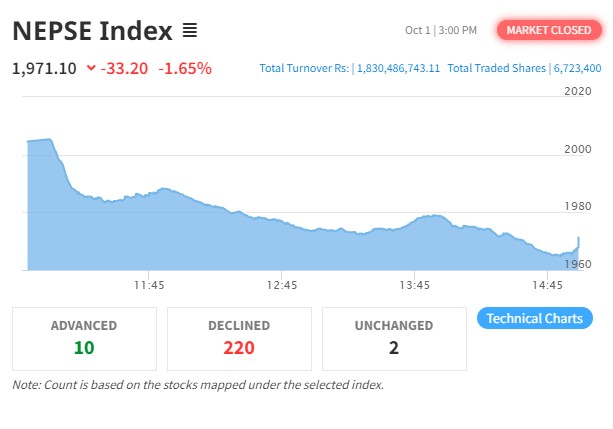613x429 pixels.
Task: Click the -33.20 point change figure
Action: click(x=126, y=69)
